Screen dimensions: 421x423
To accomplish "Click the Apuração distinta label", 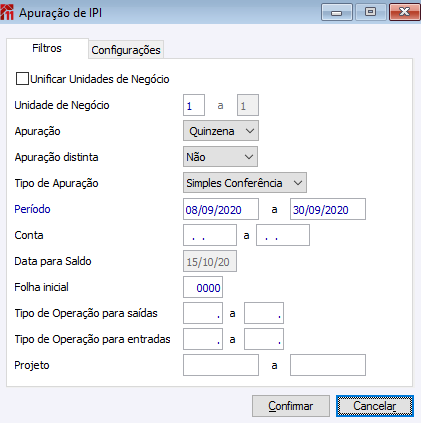I will (56, 157).
